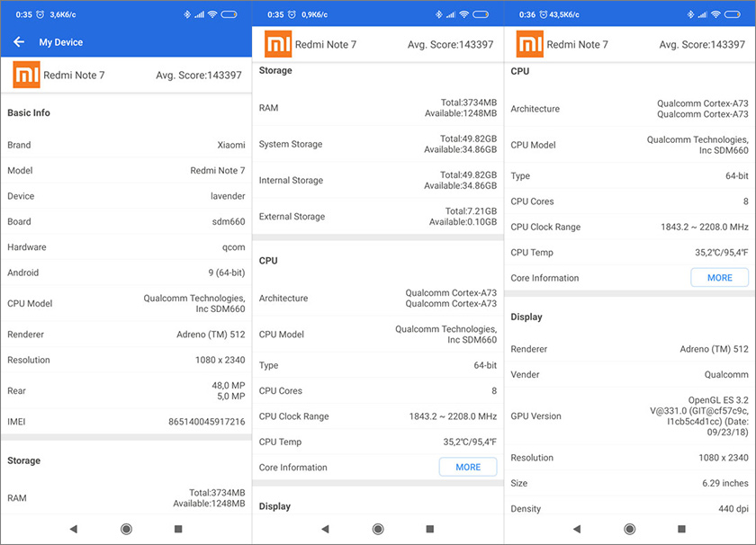This screenshot has height=545, width=756.
Task: Tap battery status icon in right screen
Action: [x=732, y=14]
